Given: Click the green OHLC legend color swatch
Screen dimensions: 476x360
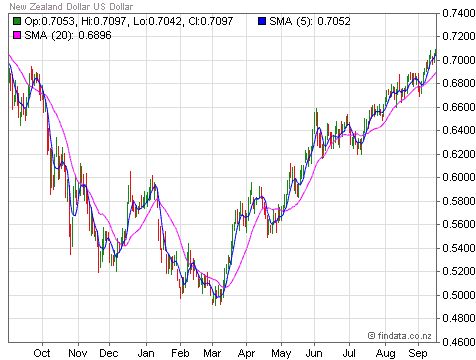Looking at the screenshot, I should [17, 22].
